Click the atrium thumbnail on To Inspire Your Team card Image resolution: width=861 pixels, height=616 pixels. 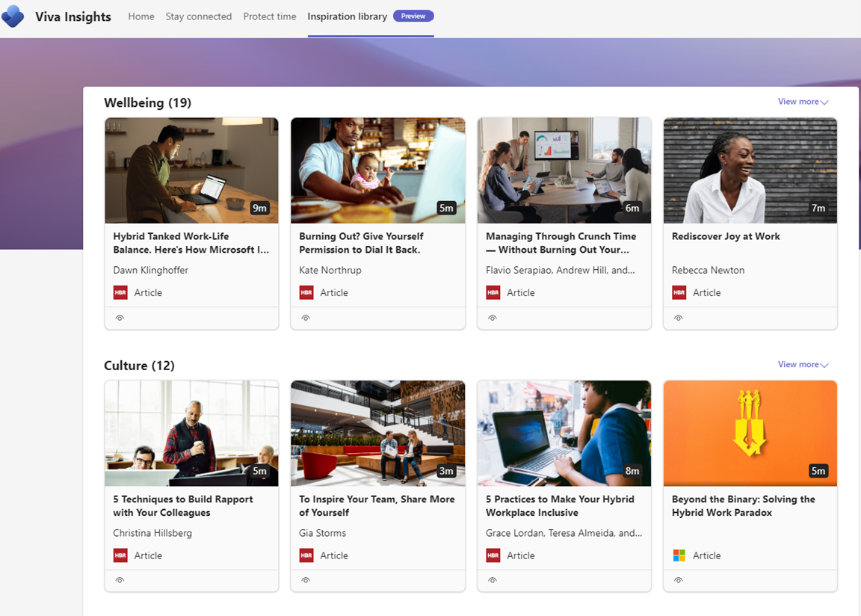tap(377, 433)
